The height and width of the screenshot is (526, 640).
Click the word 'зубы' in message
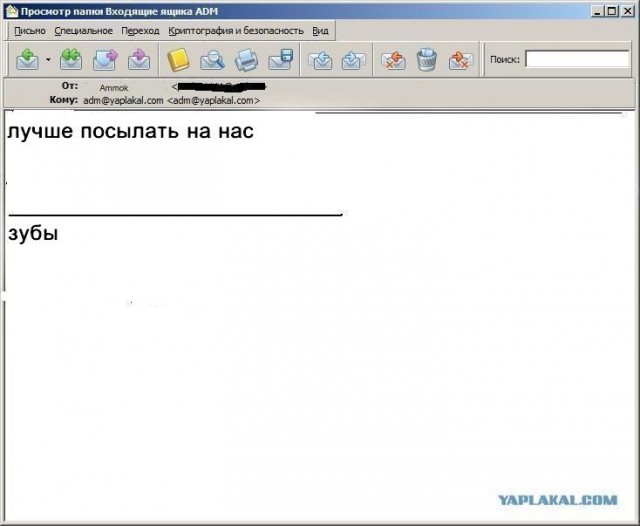tap(33, 233)
